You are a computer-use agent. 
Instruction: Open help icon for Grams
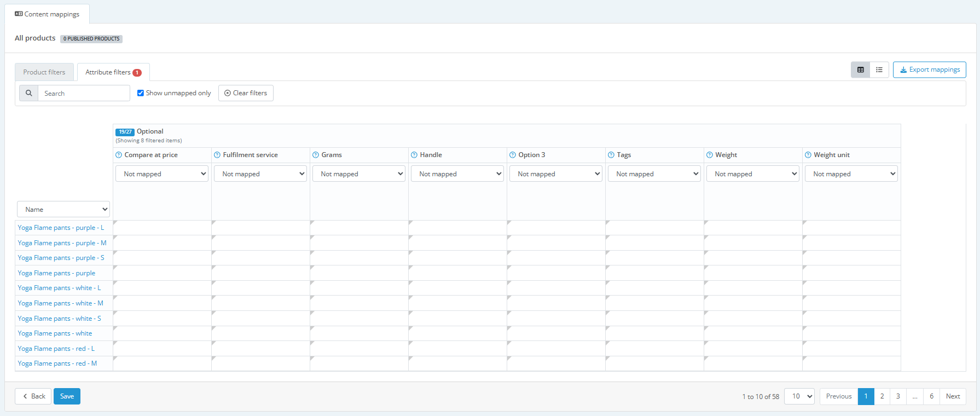[x=316, y=155]
